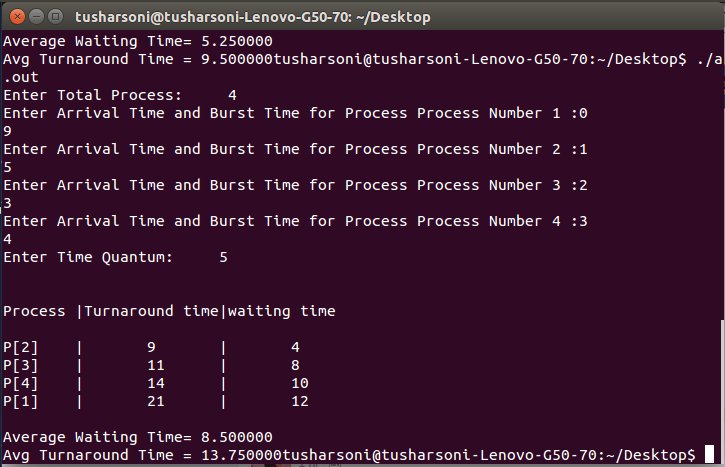Click the 'Average Waiting Time= 8.500000' line
The width and height of the screenshot is (725, 467).
[137, 437]
